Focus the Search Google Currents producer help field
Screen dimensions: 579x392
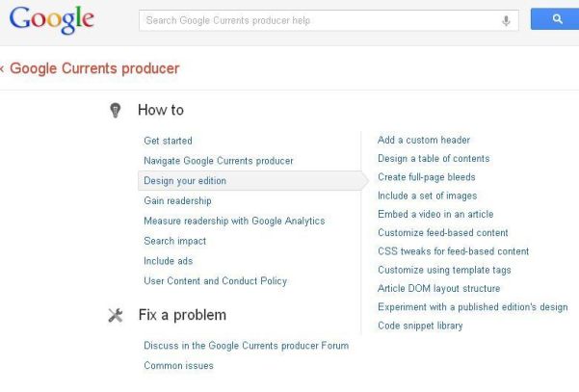click(x=318, y=20)
